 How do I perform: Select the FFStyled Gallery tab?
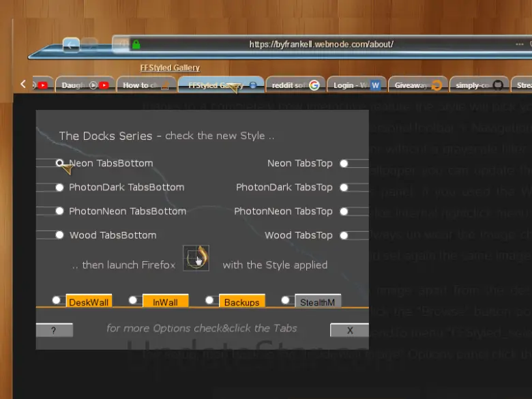(221, 85)
